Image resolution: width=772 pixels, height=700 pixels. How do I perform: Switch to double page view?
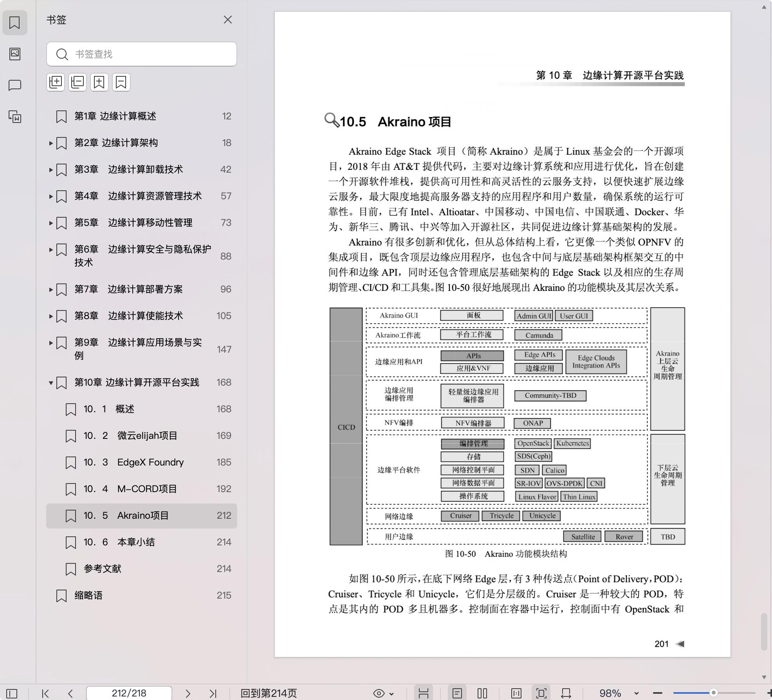click(x=482, y=693)
